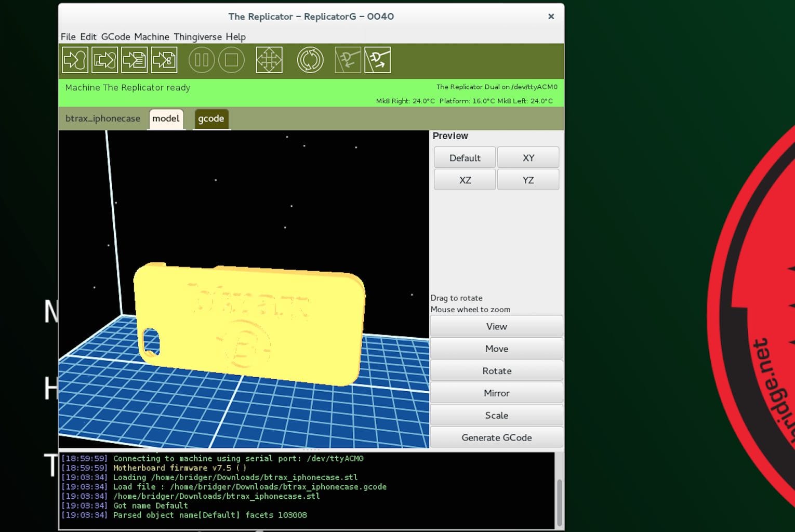Click the btrax_iphonecase file name label
This screenshot has height=532, width=795.
coord(103,118)
